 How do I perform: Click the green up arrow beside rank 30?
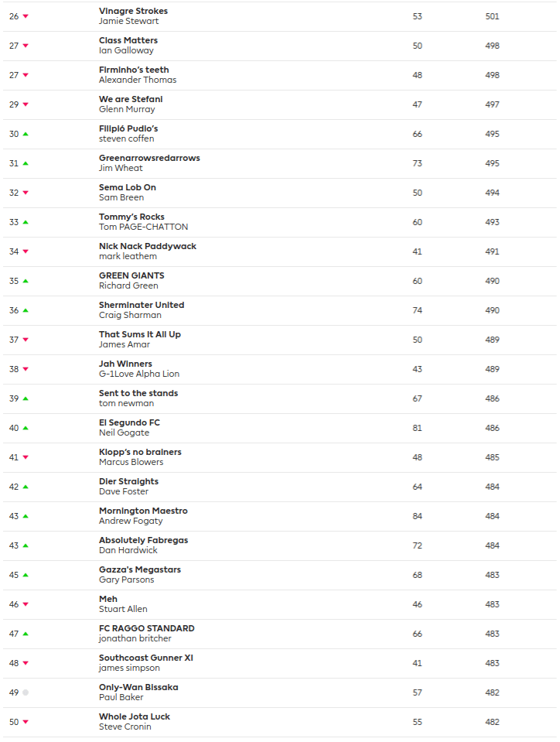tap(26, 134)
